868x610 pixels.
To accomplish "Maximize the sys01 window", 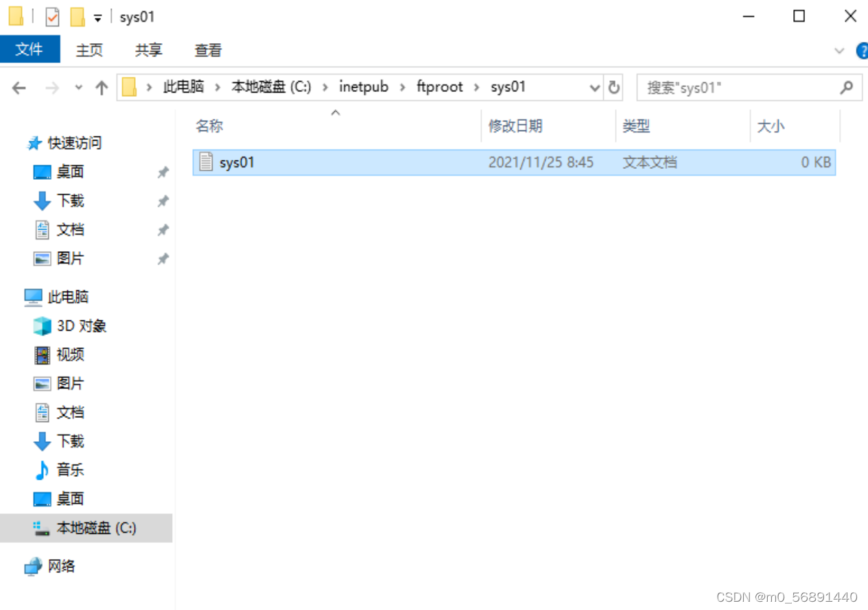I will click(x=799, y=16).
